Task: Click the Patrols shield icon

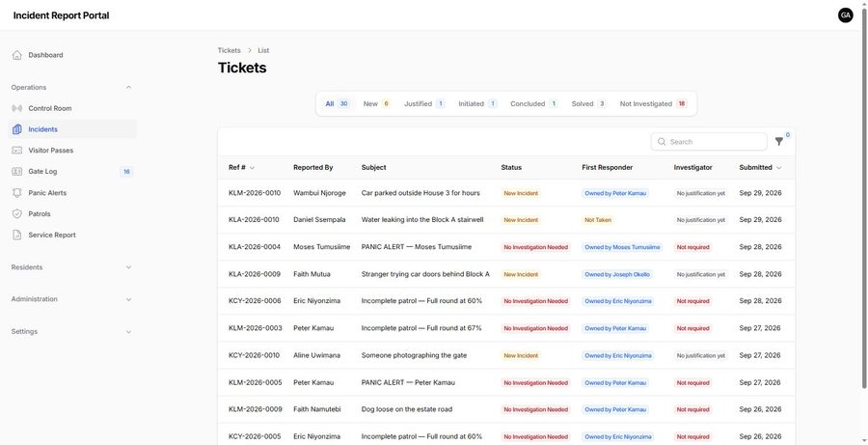Action: tap(17, 214)
